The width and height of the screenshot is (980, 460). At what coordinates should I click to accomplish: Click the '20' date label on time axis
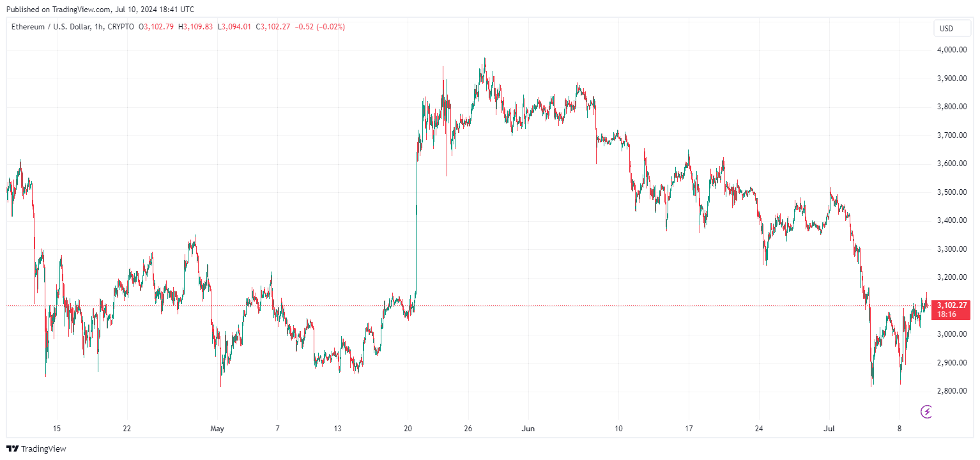[408, 428]
